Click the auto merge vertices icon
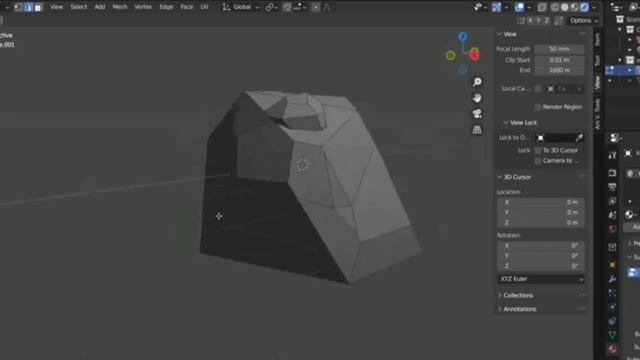This screenshot has width=640, height=360. point(560,20)
